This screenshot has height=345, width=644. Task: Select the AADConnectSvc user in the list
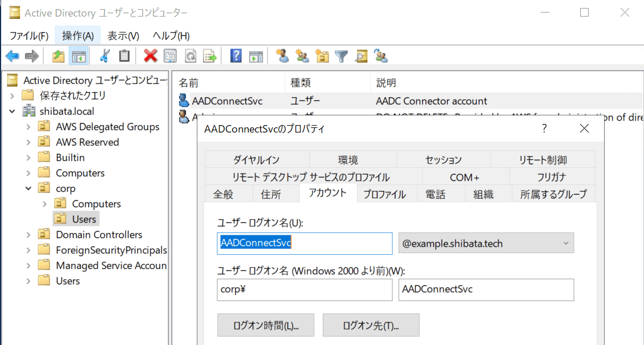pyautogui.click(x=227, y=101)
